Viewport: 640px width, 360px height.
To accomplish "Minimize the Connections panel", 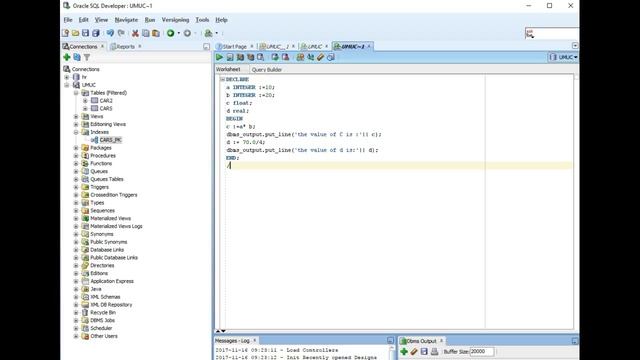I will pyautogui.click(x=207, y=47).
